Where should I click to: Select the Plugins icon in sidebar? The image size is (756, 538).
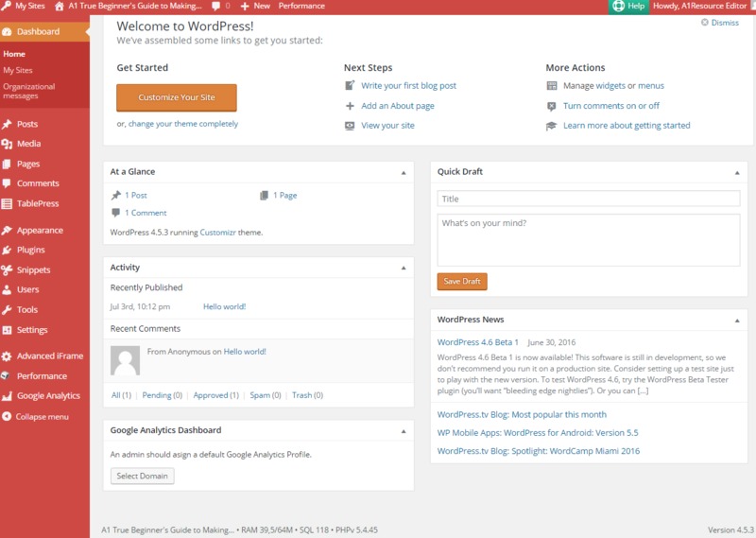pos(7,250)
